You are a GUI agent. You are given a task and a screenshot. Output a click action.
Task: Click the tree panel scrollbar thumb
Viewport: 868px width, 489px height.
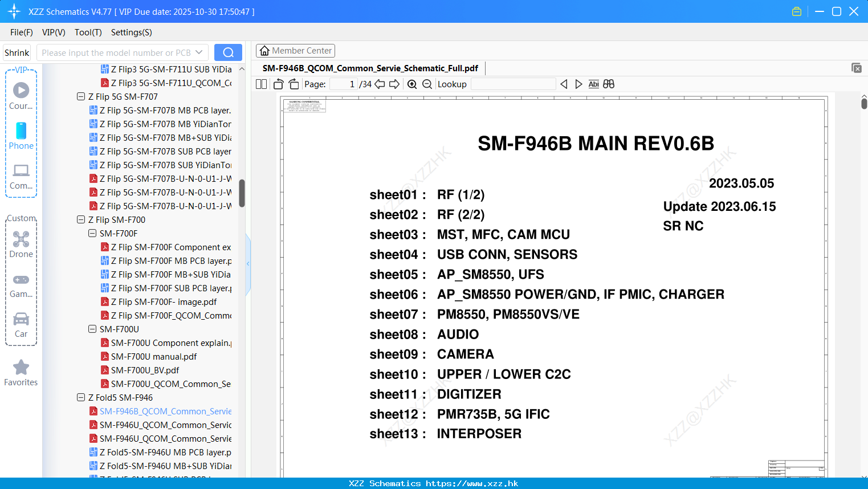242,193
